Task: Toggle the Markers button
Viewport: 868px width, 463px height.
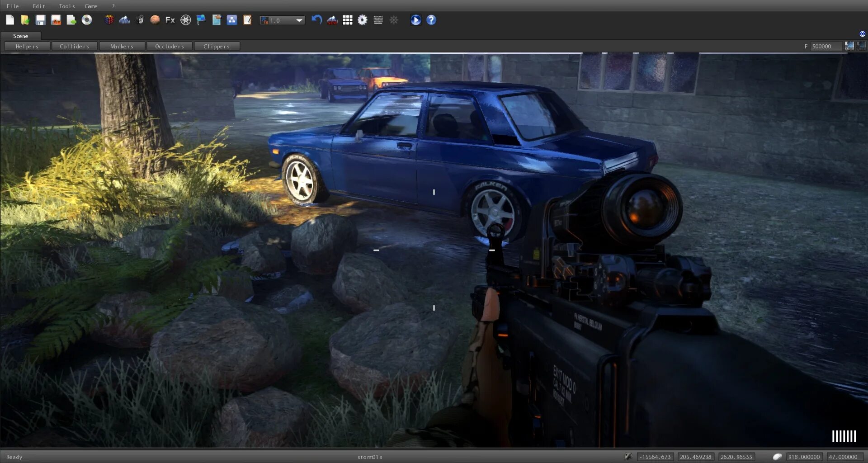Action: click(122, 46)
